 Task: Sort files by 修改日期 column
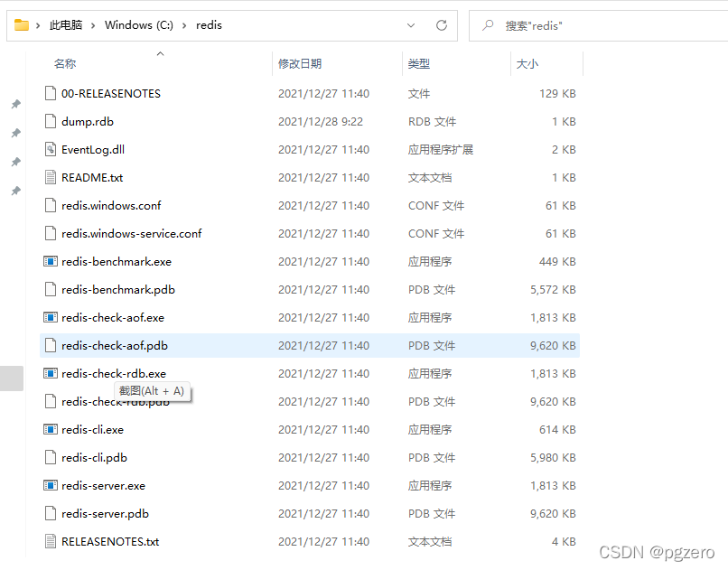[300, 63]
